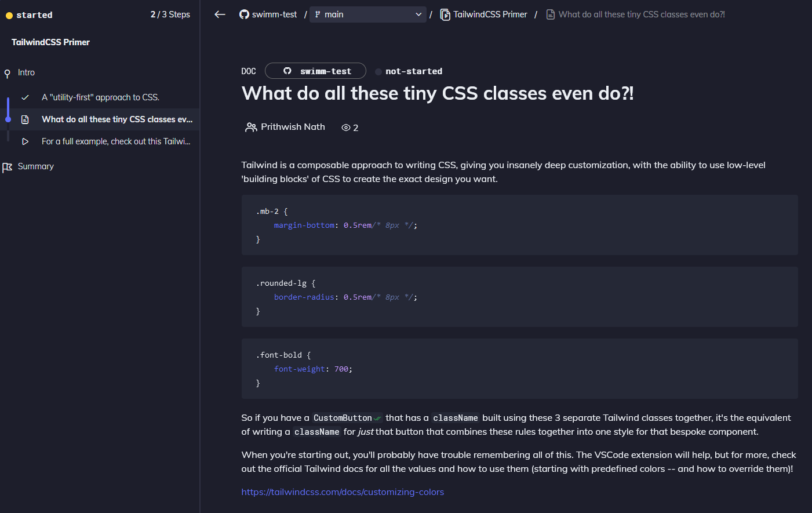Click the swimm-test repo badge

click(315, 71)
